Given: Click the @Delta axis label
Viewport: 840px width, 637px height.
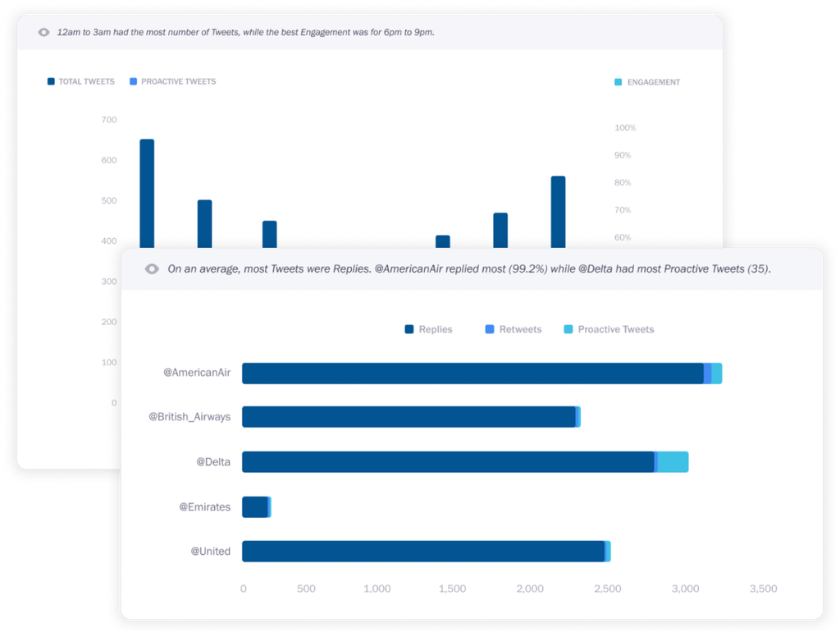Looking at the screenshot, I should coord(213,462).
